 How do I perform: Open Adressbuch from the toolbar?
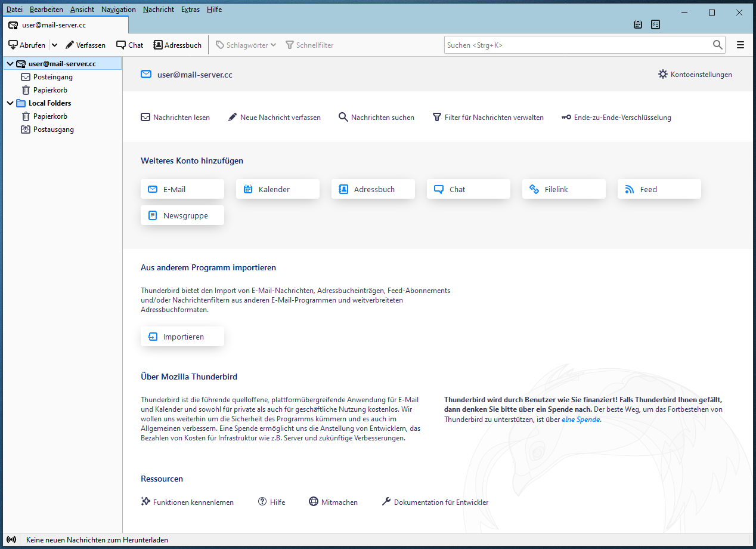pos(177,45)
